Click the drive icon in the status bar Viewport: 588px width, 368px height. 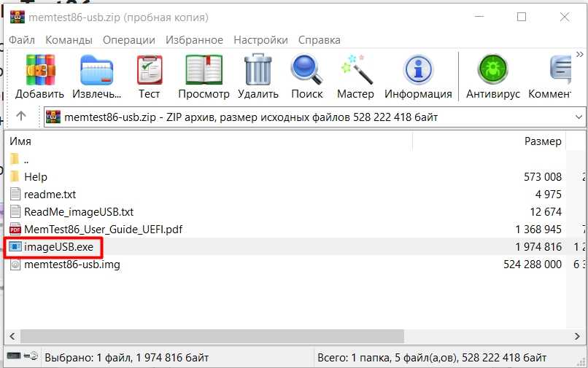pos(14,356)
